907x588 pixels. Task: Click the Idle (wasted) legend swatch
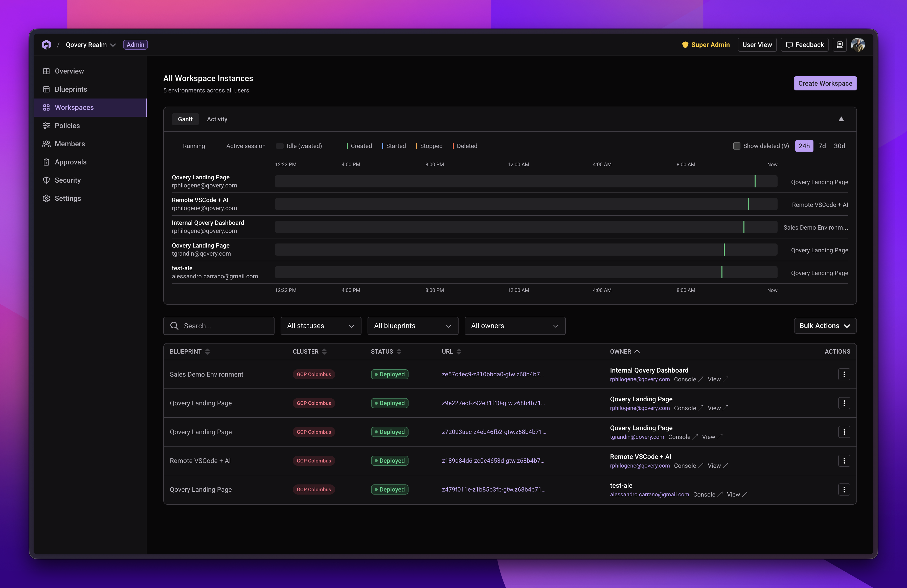(x=279, y=146)
